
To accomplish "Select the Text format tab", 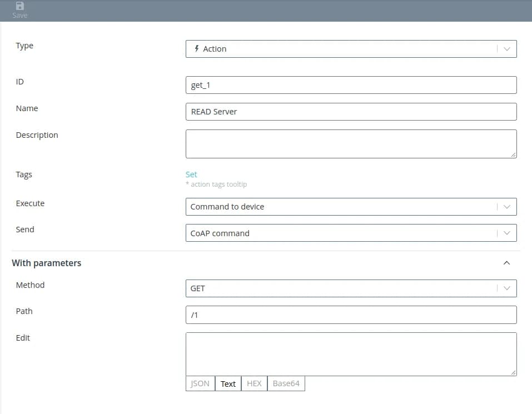I will (228, 384).
